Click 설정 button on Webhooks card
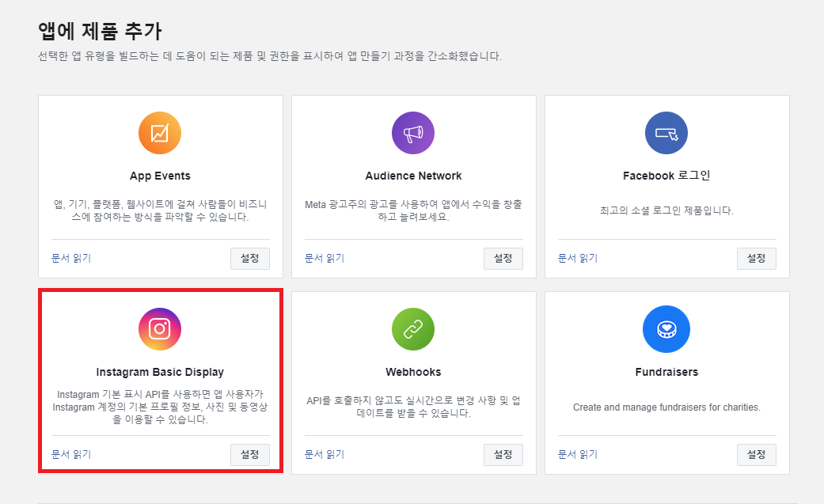The width and height of the screenshot is (824, 504). tap(503, 455)
